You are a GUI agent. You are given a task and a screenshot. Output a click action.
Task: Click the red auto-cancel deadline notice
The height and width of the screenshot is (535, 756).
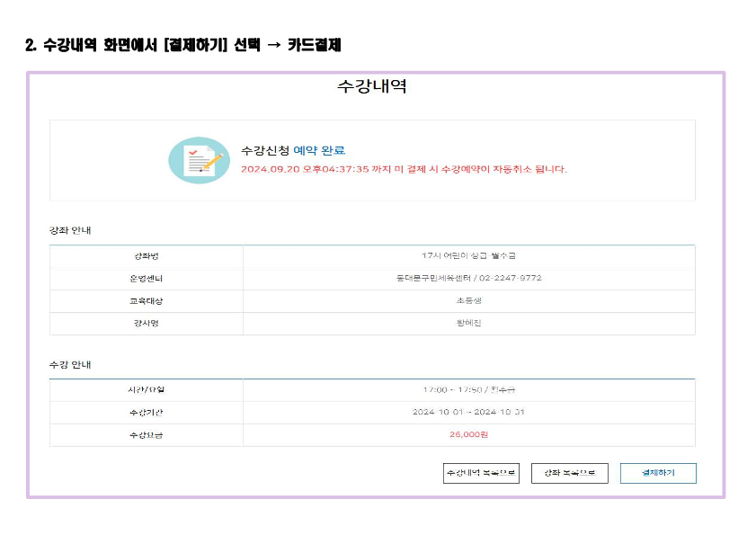[x=404, y=169]
